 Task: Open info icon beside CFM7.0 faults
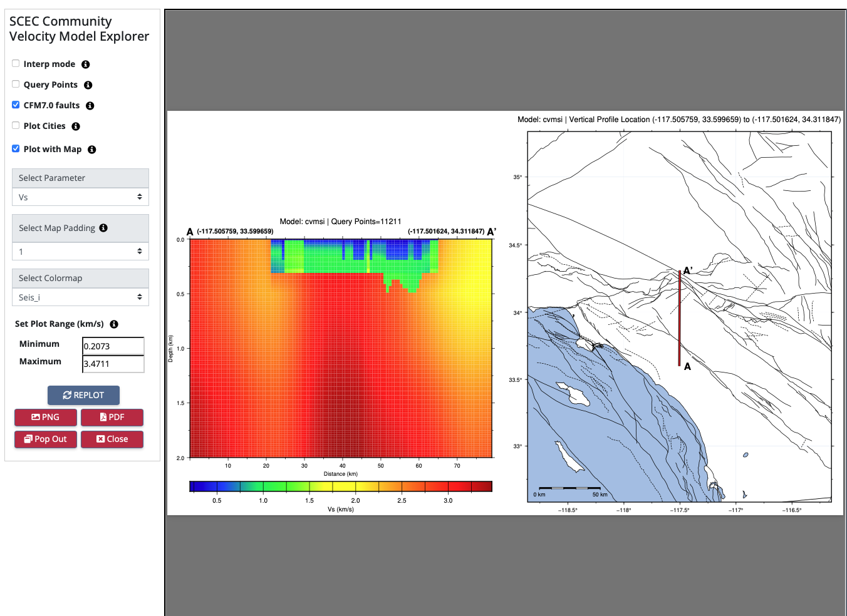[x=90, y=106]
